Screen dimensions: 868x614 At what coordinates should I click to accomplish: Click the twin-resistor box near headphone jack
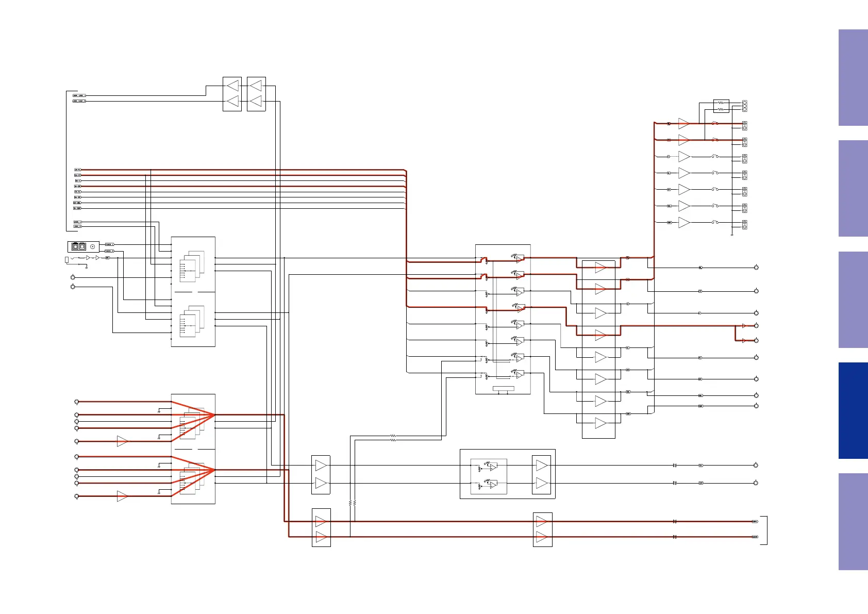(721, 106)
